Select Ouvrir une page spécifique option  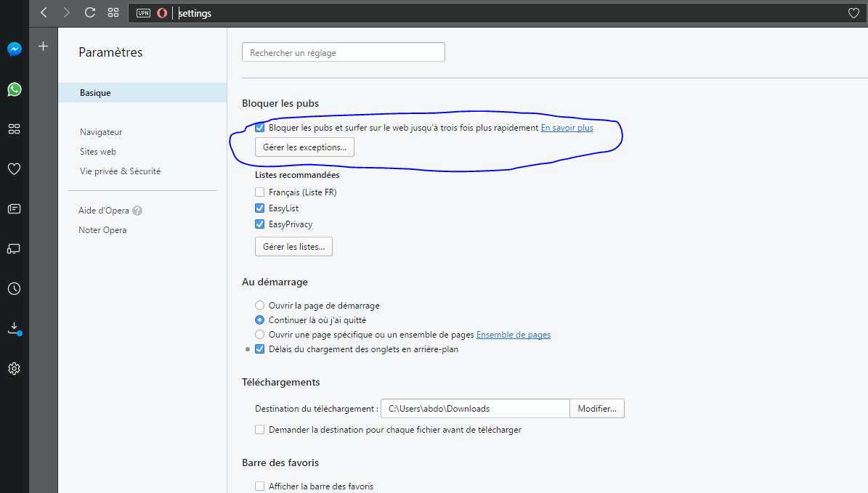click(259, 334)
